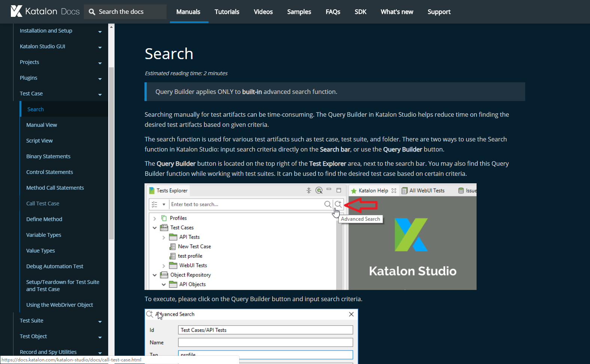Expand the Plugins section arrow
The height and width of the screenshot is (364, 590).
point(100,79)
